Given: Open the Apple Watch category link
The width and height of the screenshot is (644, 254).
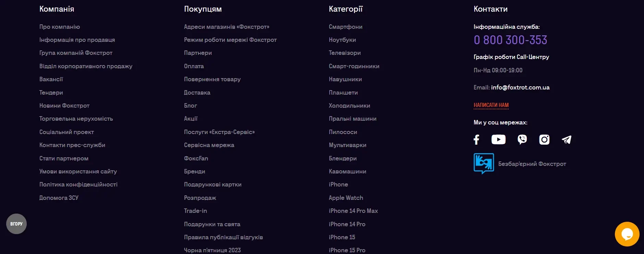Looking at the screenshot, I should pyautogui.click(x=346, y=198).
